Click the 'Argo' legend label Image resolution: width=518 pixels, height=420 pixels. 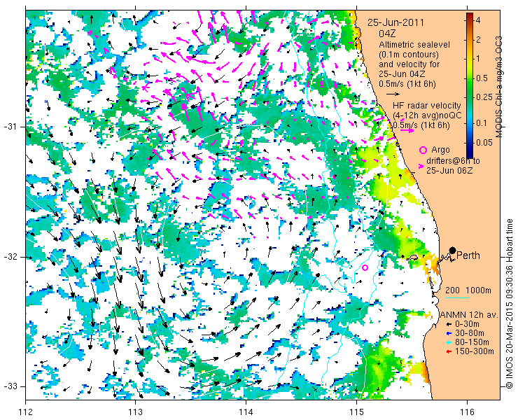440,150
